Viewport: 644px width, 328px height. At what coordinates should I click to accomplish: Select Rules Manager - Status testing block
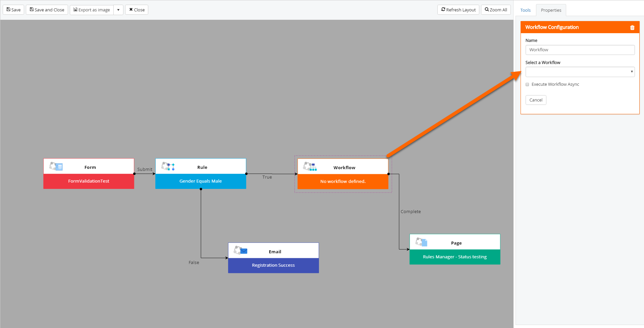pos(455,257)
